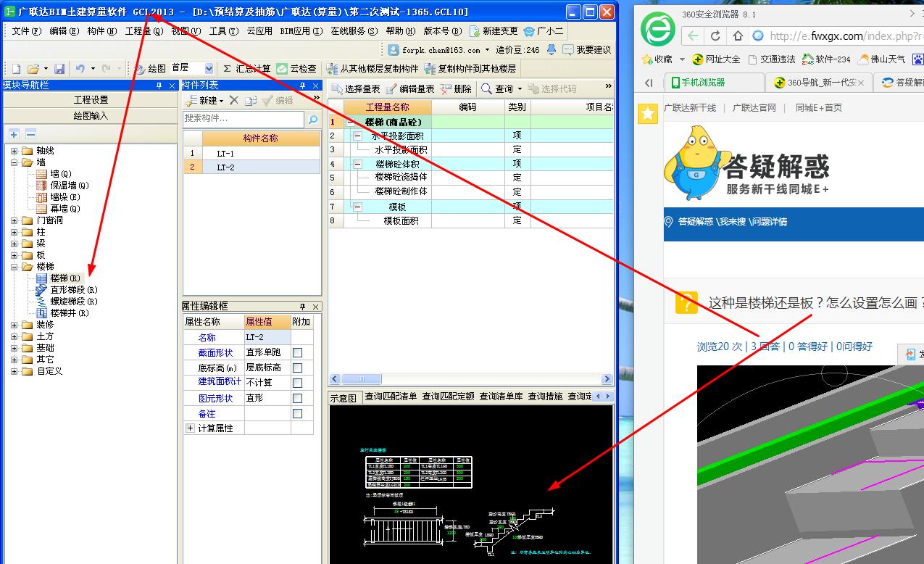Click the 绘图输入 navigation button

point(91,115)
